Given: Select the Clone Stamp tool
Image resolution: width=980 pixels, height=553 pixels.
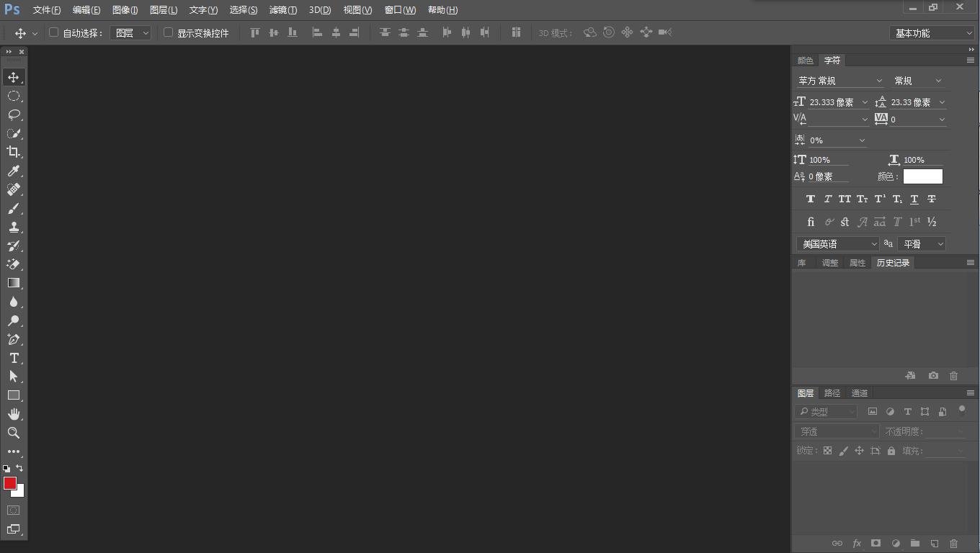Looking at the screenshot, I should coord(14,227).
